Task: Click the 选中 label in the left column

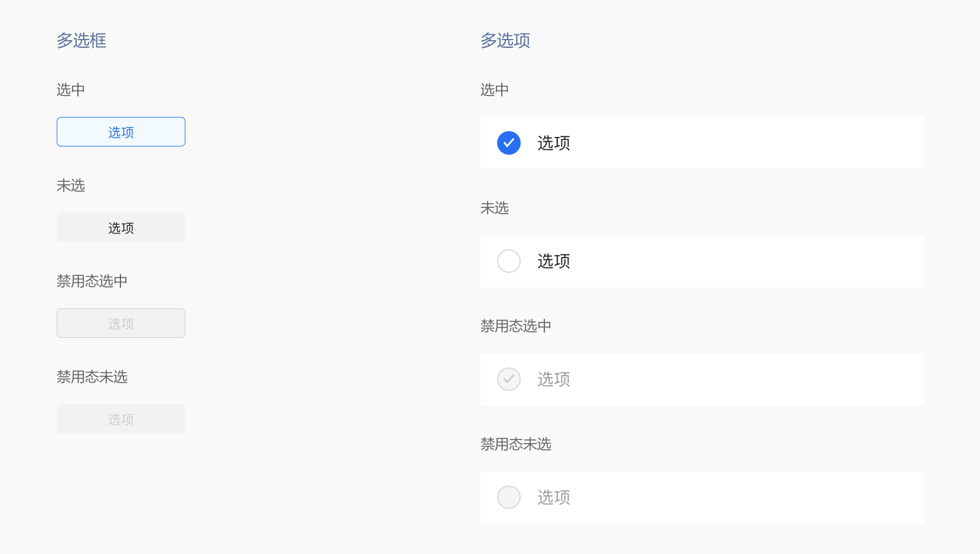Action: [70, 90]
